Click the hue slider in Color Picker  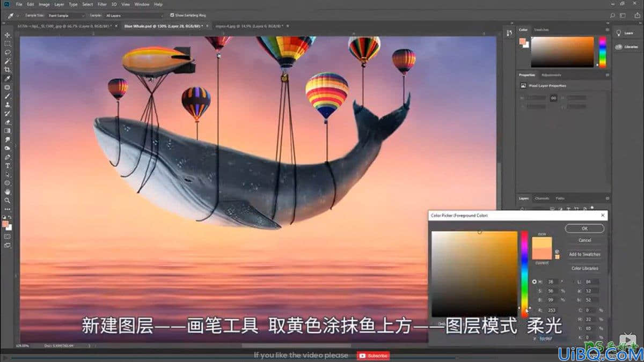pos(524,274)
